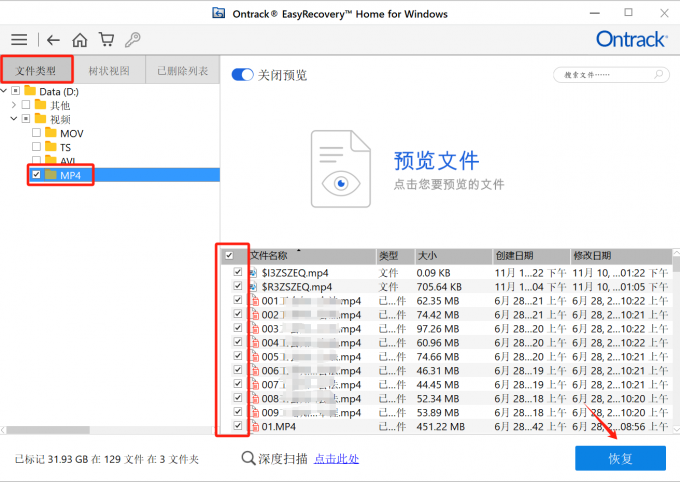Sort by 类型 column header
680x482 pixels.
pos(395,256)
